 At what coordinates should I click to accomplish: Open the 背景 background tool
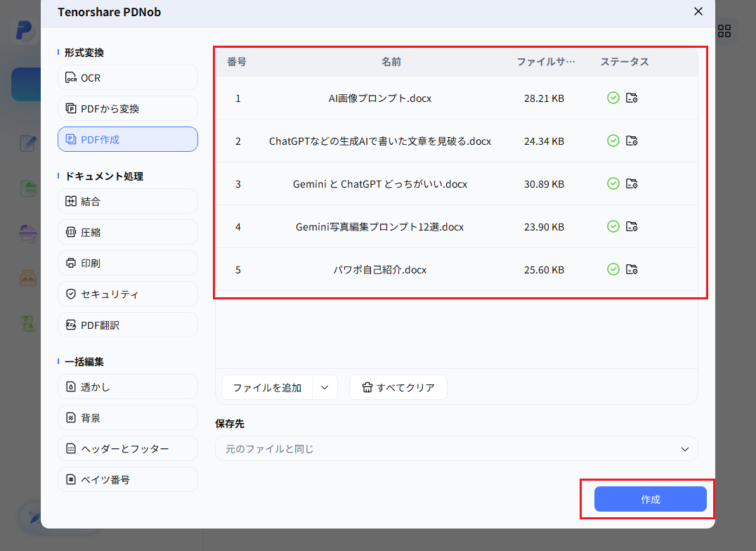(x=127, y=417)
